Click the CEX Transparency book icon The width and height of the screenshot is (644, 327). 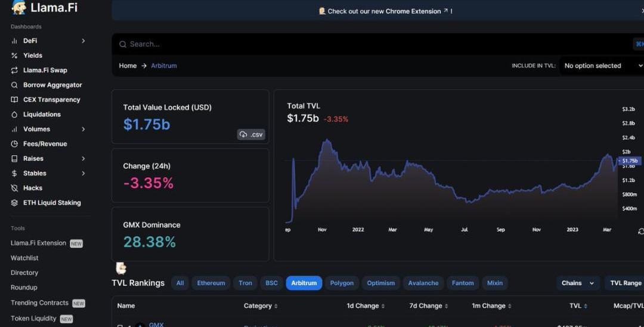tap(14, 100)
